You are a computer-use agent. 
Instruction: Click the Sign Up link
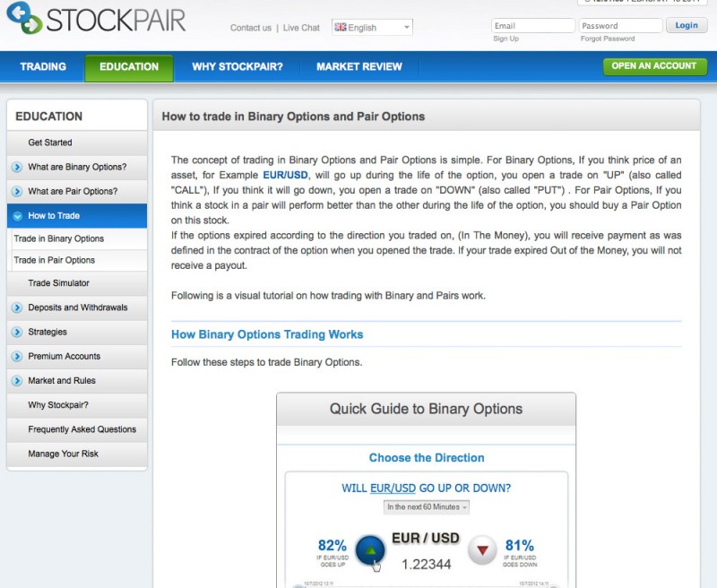505,39
